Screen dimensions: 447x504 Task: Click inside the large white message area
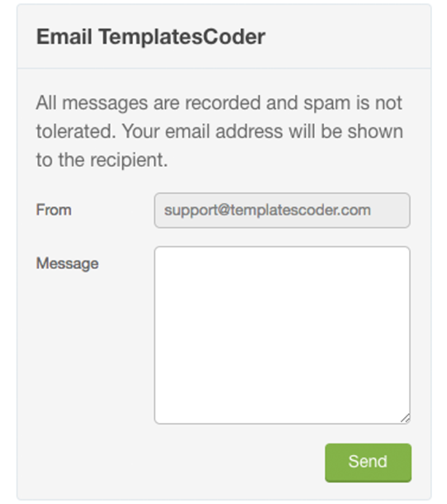282,335
